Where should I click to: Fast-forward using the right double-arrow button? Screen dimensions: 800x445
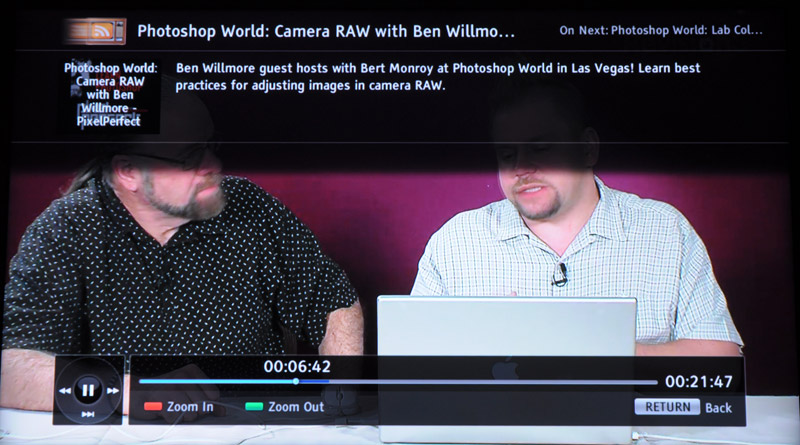[112, 391]
